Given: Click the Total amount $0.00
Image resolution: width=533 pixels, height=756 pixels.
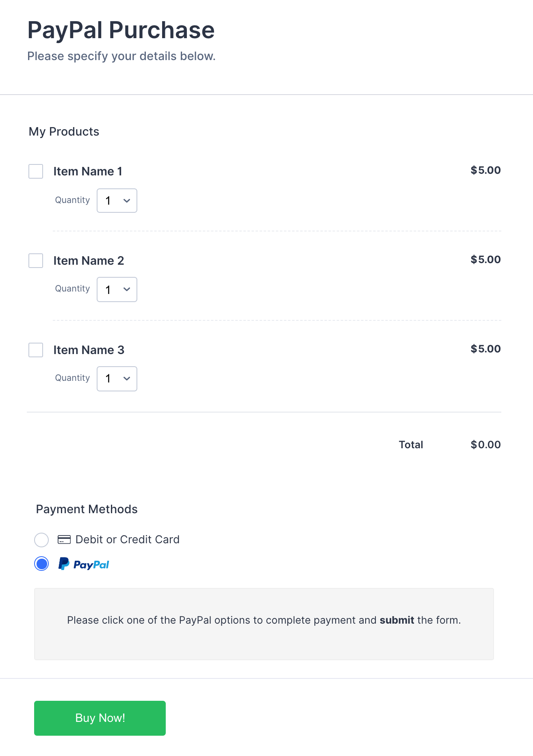Looking at the screenshot, I should coord(485,445).
